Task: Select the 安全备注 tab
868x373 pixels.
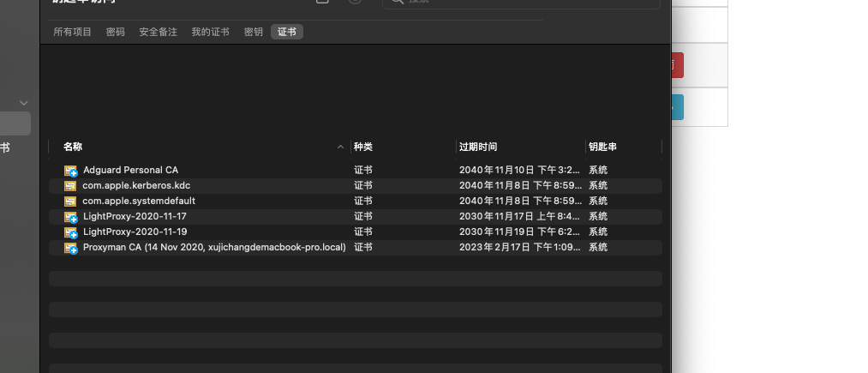Action: point(158,32)
